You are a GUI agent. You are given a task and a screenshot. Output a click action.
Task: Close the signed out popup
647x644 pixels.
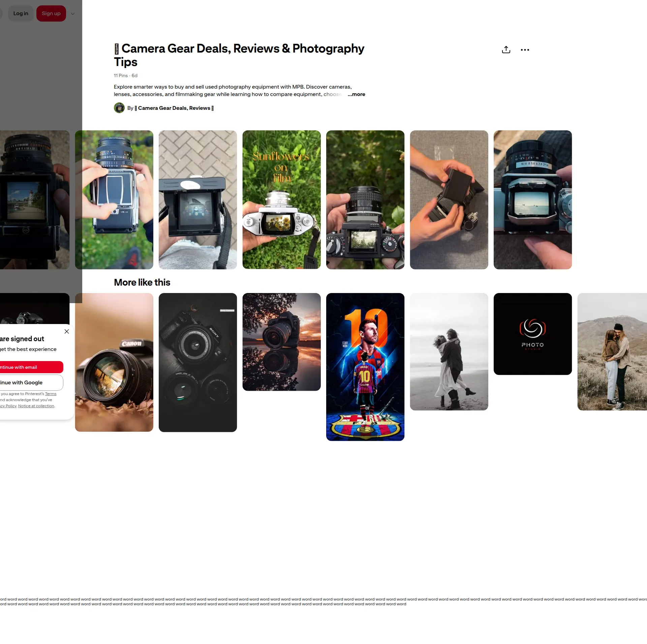click(x=67, y=331)
